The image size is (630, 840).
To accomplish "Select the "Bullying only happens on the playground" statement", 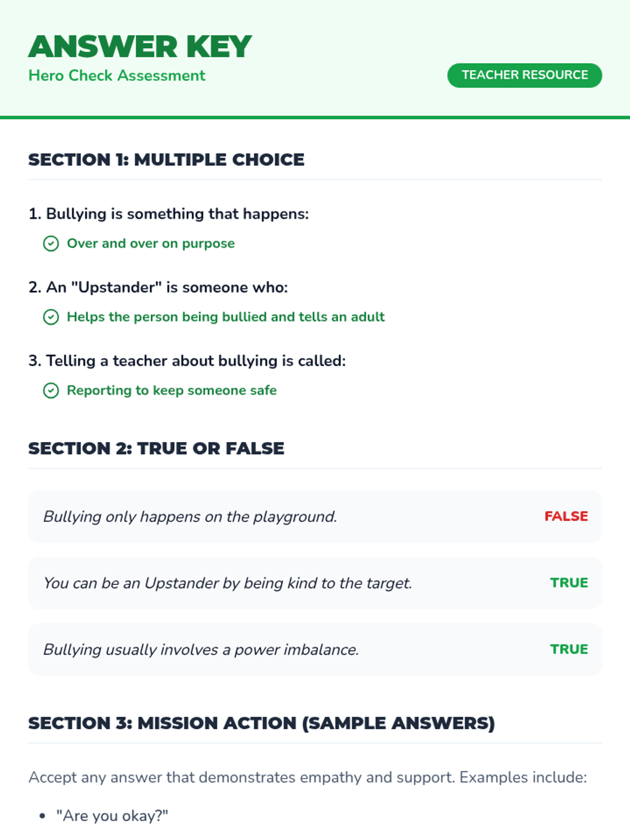I will [x=190, y=517].
